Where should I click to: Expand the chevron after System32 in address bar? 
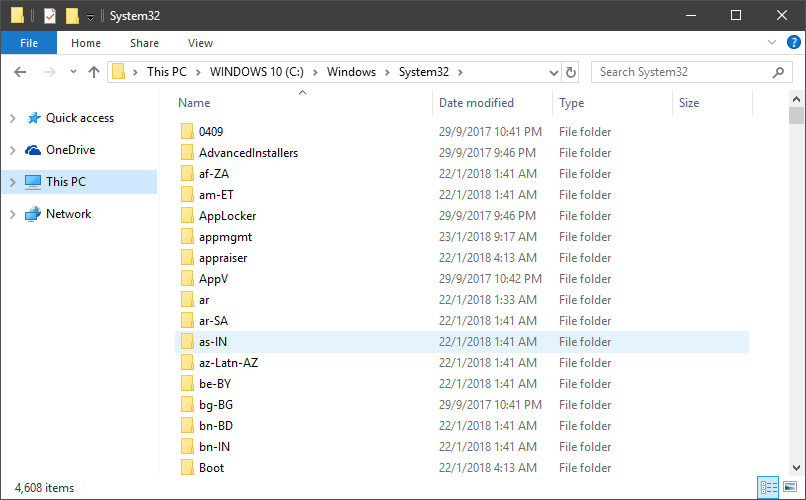(460, 72)
